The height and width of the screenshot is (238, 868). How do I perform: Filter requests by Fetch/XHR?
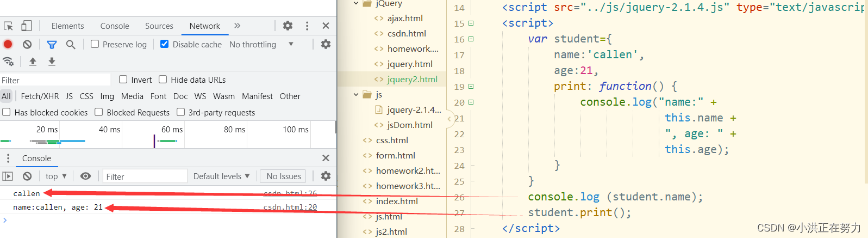pyautogui.click(x=40, y=96)
